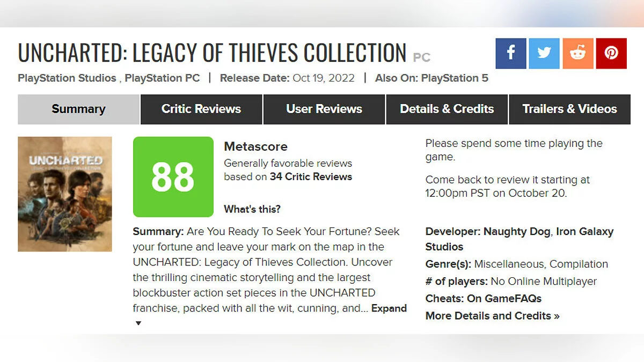View Trailers & Videos tab
The width and height of the screenshot is (644, 362).
569,109
